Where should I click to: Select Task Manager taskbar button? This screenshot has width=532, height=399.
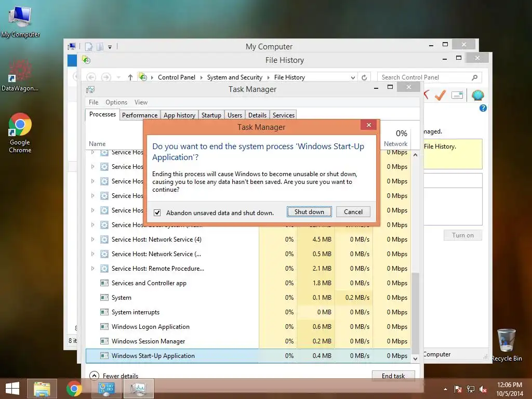pos(139,389)
